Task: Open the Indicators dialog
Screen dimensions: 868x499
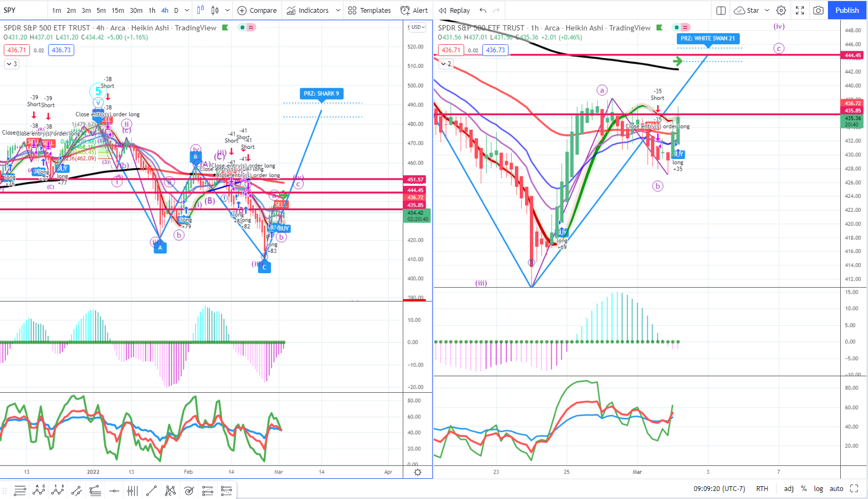Action: [308, 10]
